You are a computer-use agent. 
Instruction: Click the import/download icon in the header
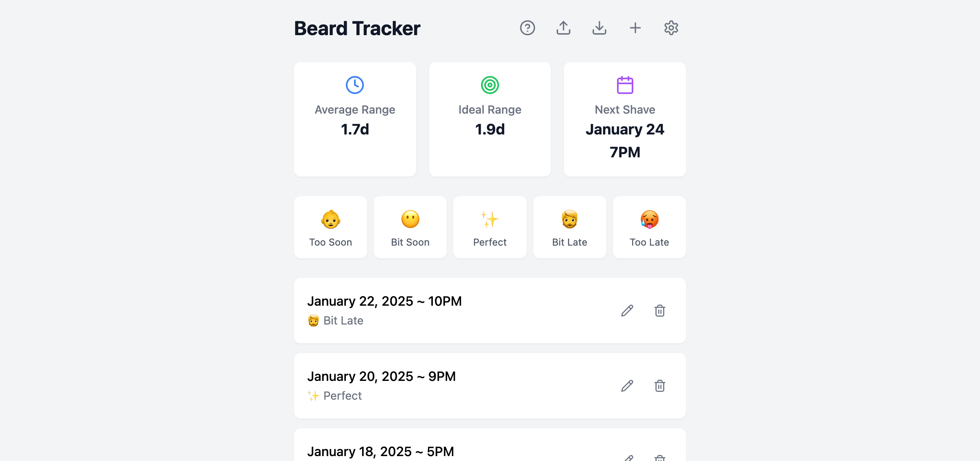(599, 28)
